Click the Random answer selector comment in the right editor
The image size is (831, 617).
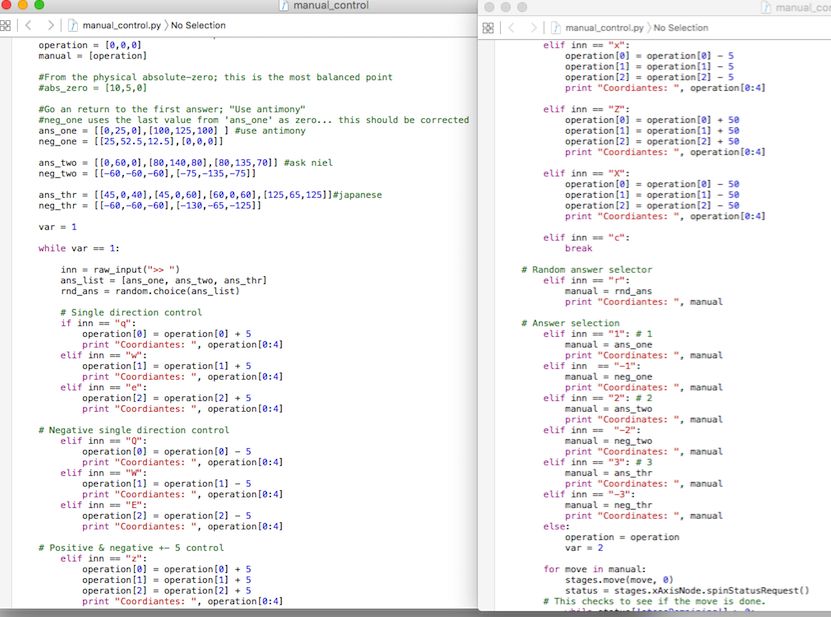[585, 269]
